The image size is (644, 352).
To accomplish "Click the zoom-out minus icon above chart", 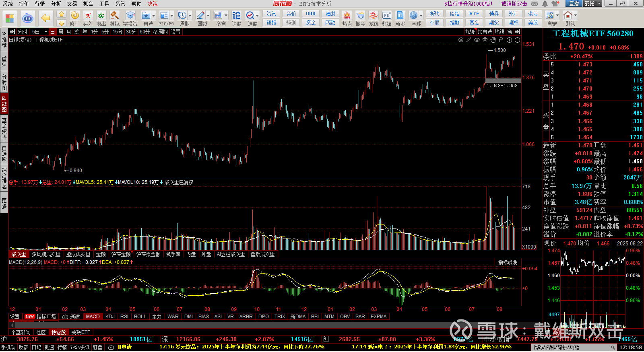I will (x=517, y=40).
